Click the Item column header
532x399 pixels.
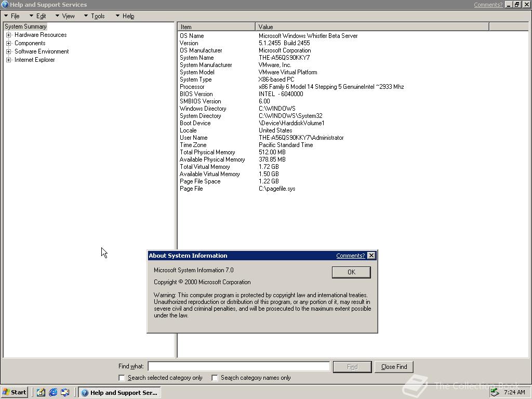[x=217, y=27]
